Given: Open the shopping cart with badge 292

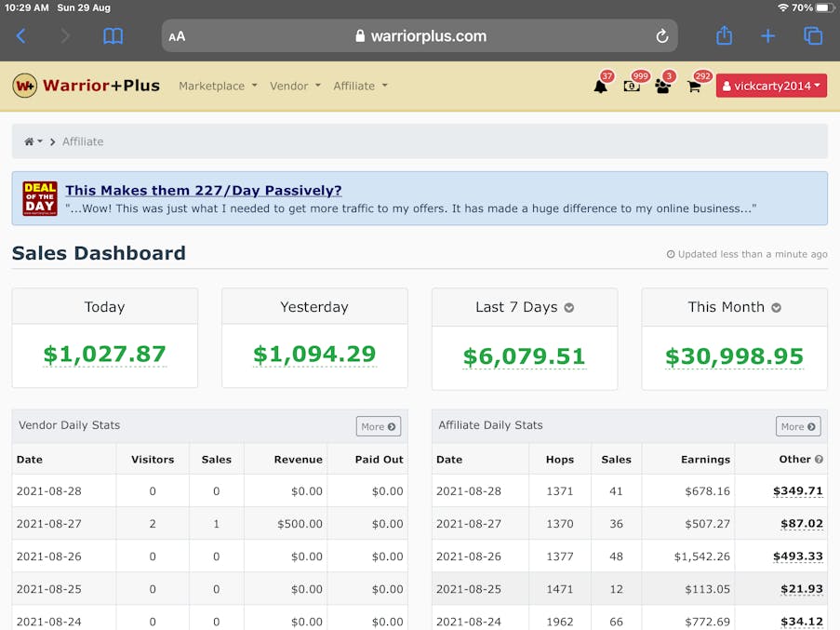Looking at the screenshot, I should click(x=694, y=87).
